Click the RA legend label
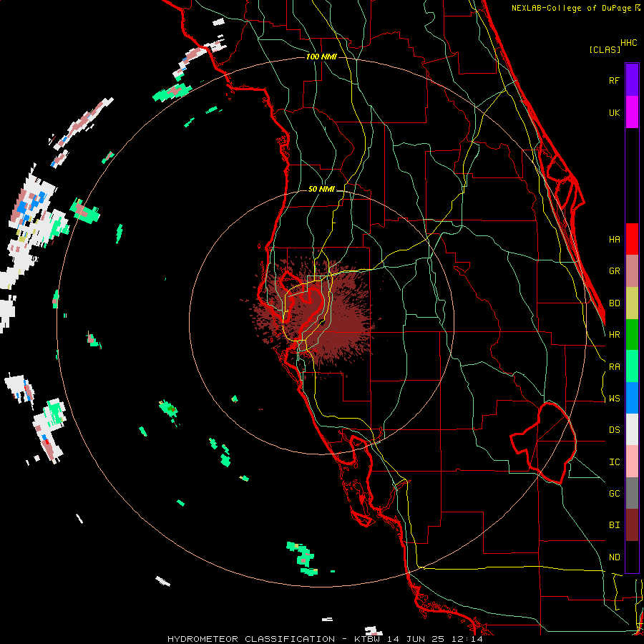The image size is (644, 644). (614, 367)
